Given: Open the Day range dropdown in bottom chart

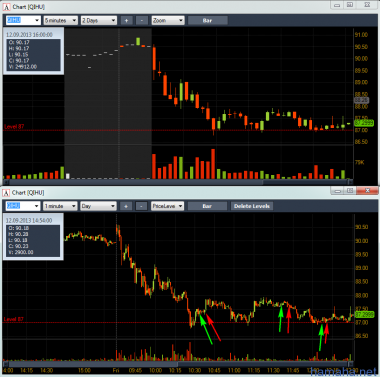Looking at the screenshot, I should point(98,206).
